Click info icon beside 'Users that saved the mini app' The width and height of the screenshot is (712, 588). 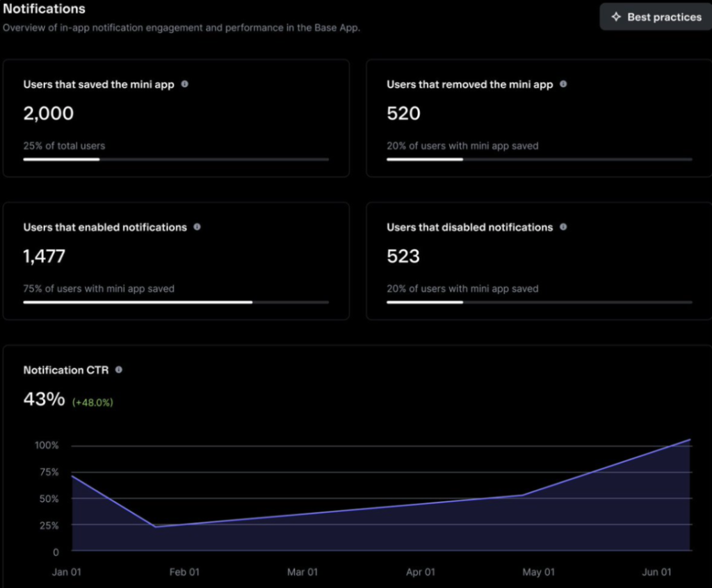click(x=184, y=84)
